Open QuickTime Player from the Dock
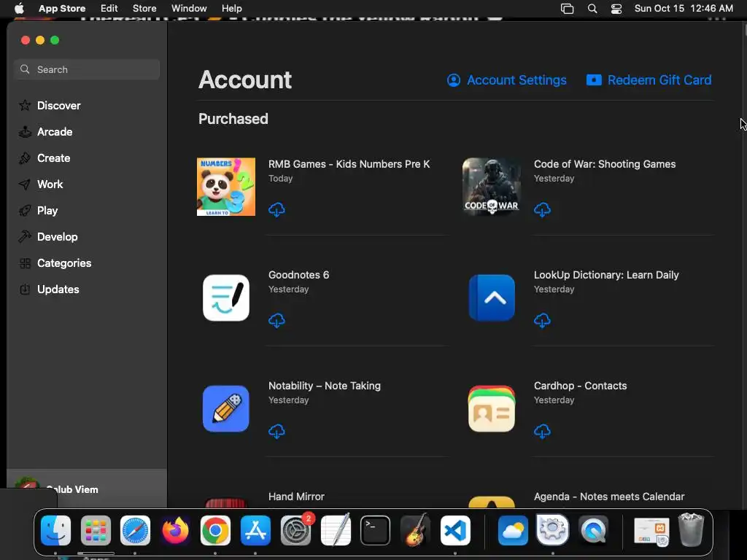 click(x=593, y=530)
